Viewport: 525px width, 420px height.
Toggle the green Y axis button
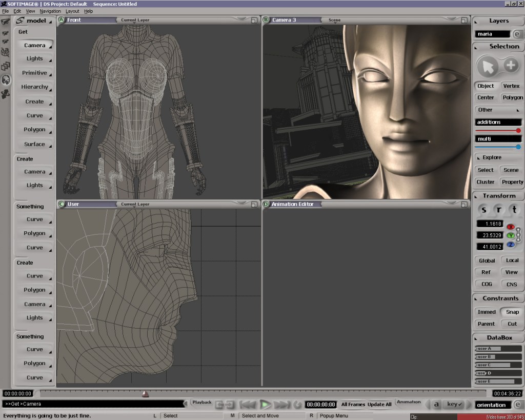tap(511, 235)
